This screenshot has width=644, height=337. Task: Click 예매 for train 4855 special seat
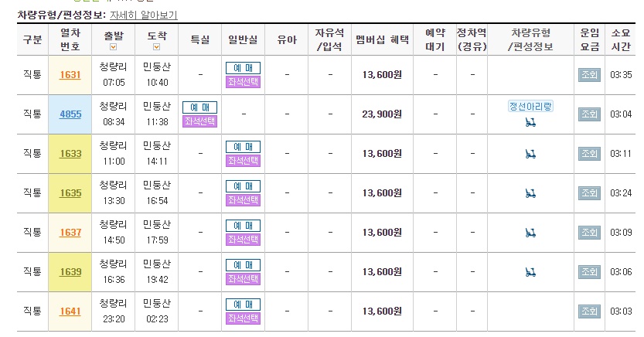tap(200, 107)
